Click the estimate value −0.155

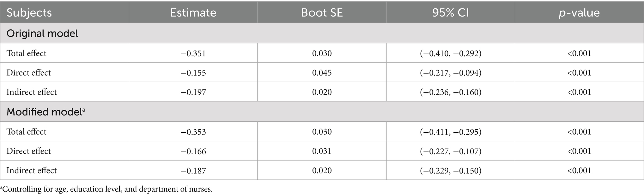pyautogui.click(x=193, y=73)
